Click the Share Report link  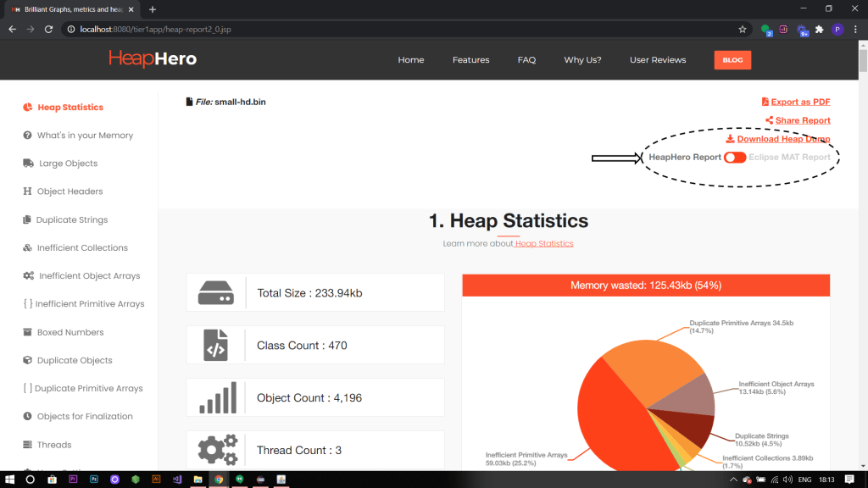(802, 120)
